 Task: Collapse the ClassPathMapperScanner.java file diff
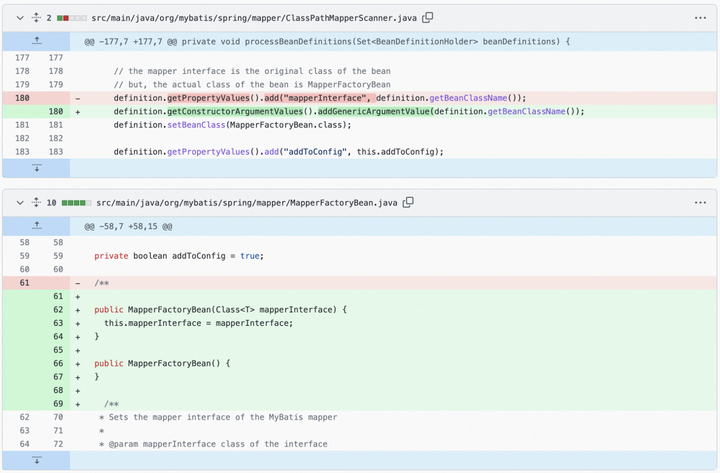[x=19, y=18]
